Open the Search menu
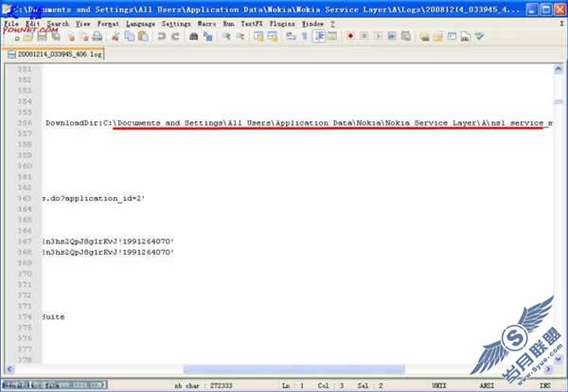 [58, 24]
